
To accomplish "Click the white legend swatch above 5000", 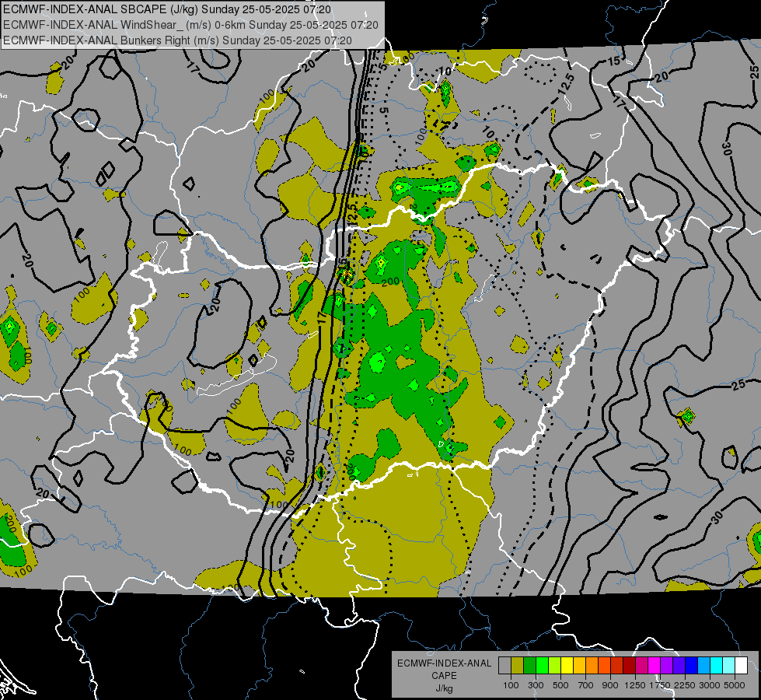I will pyautogui.click(x=741, y=666).
